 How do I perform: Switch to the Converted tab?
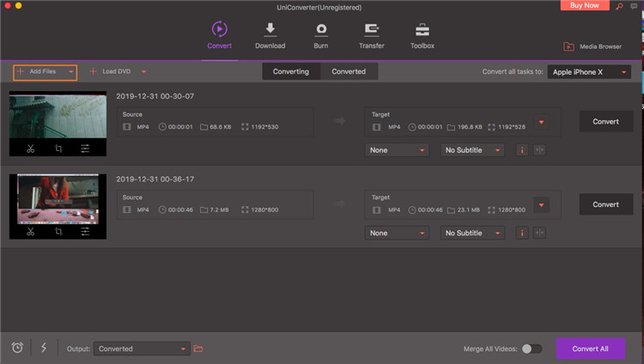(349, 71)
